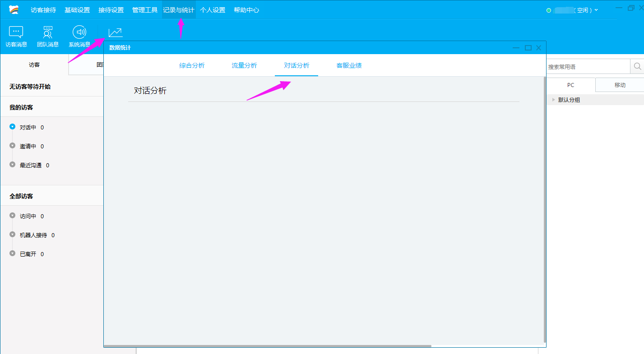Switch to the 流量分析 tab
Screen dimensions: 644x354
[244, 65]
